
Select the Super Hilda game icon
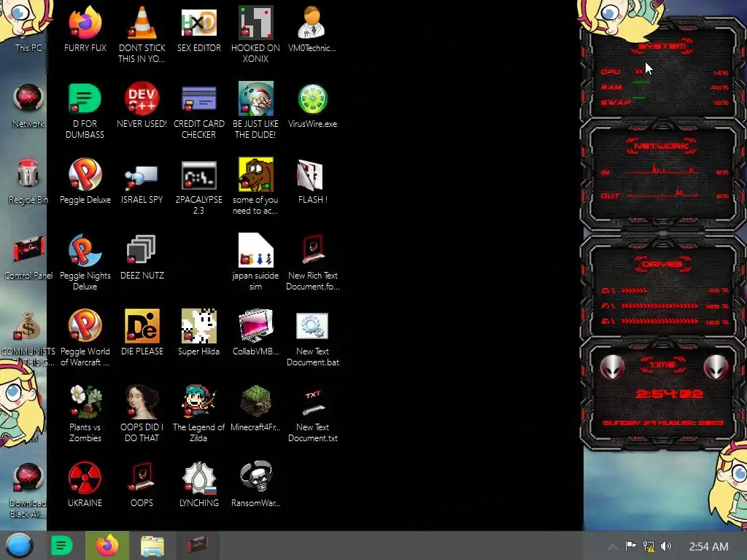(x=198, y=332)
